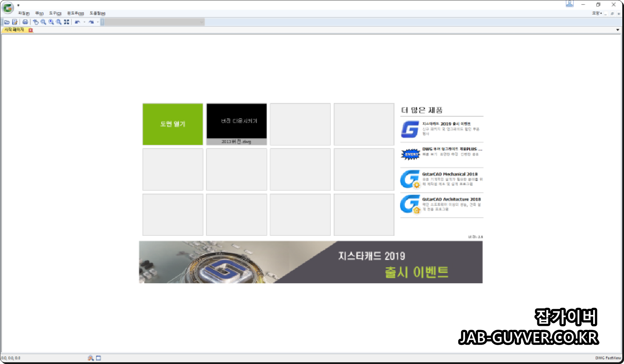
Task: Expand the redo history dropdown arrow
Action: pyautogui.click(x=98, y=22)
